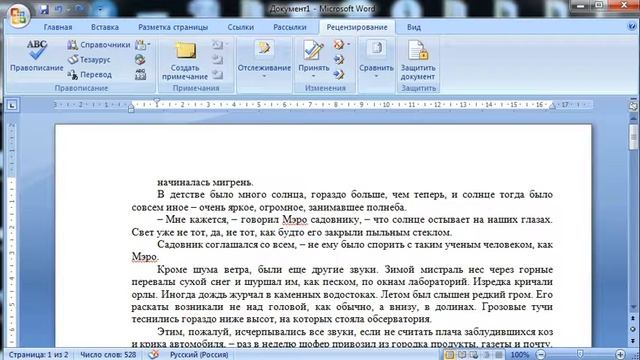Click proofing errors icon in status bar

coord(153,355)
